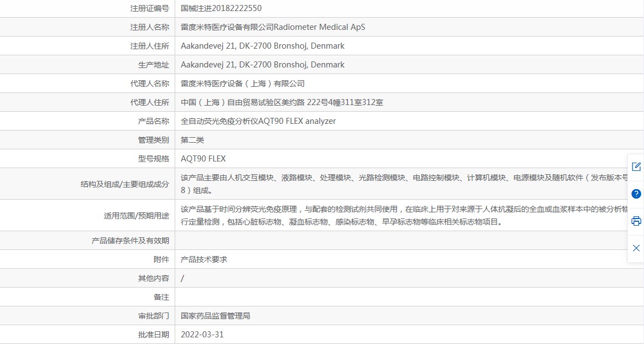Select approving department 国家药品监督管理局
The image size is (644, 344).
point(215,316)
